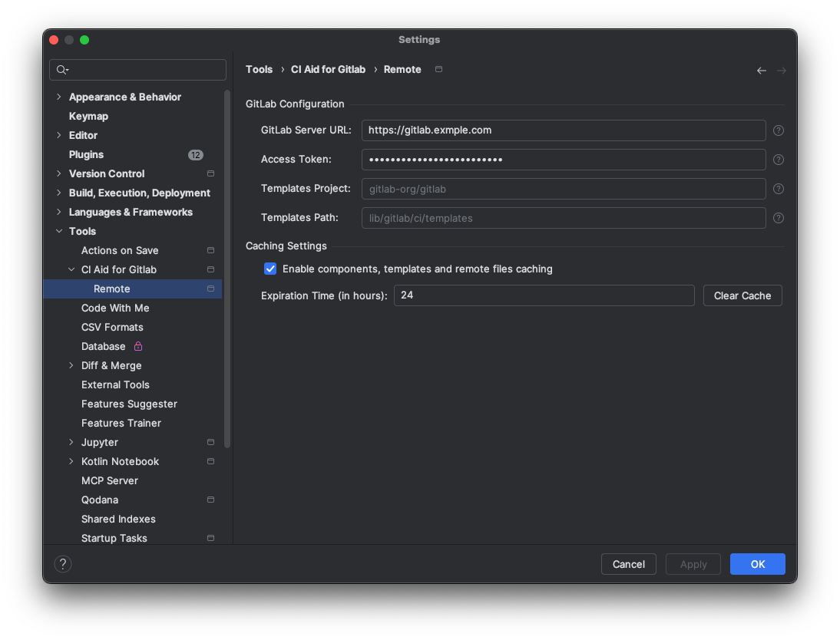Select Shared Indexes settings

point(118,519)
